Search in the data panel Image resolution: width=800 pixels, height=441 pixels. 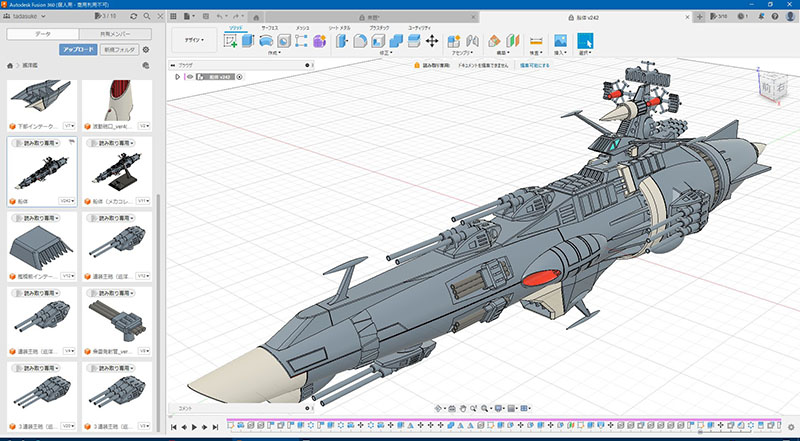147,16
